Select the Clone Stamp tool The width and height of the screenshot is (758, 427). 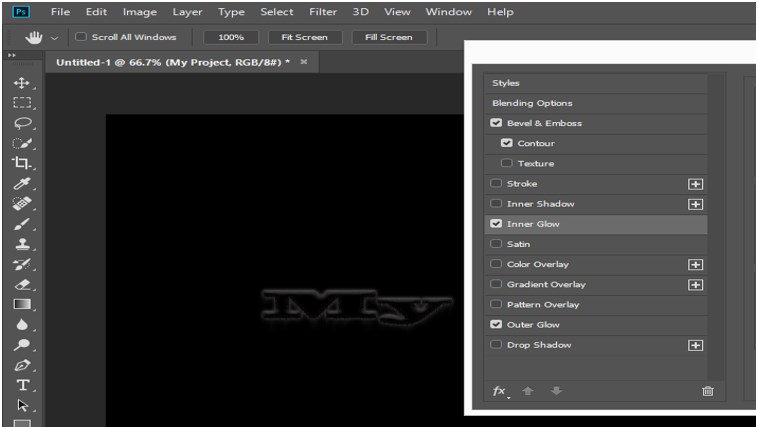[22, 244]
